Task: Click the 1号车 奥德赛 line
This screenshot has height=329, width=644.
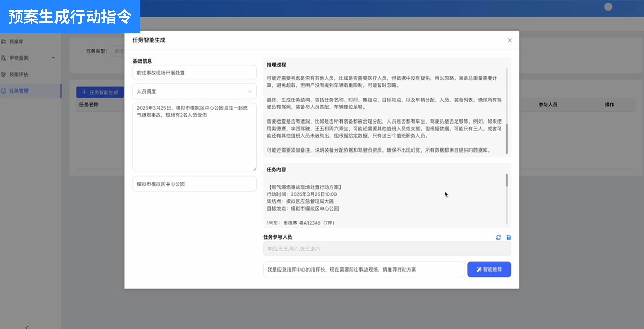Action: tap(301, 223)
